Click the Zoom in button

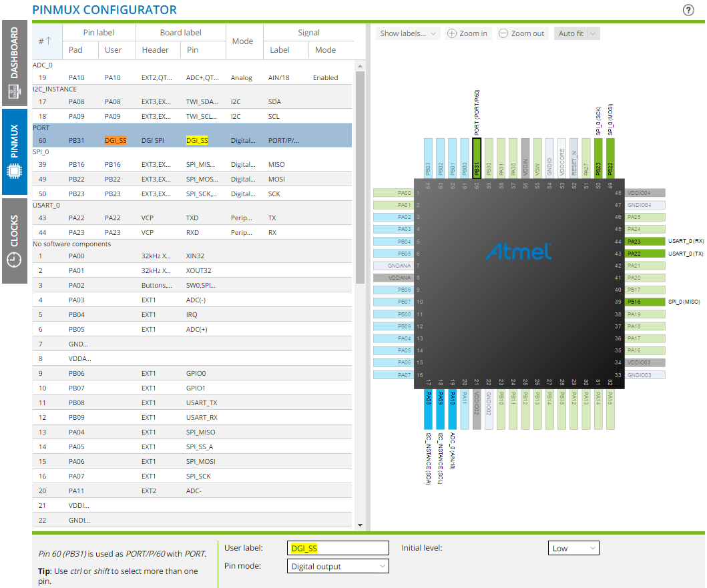pyautogui.click(x=467, y=33)
